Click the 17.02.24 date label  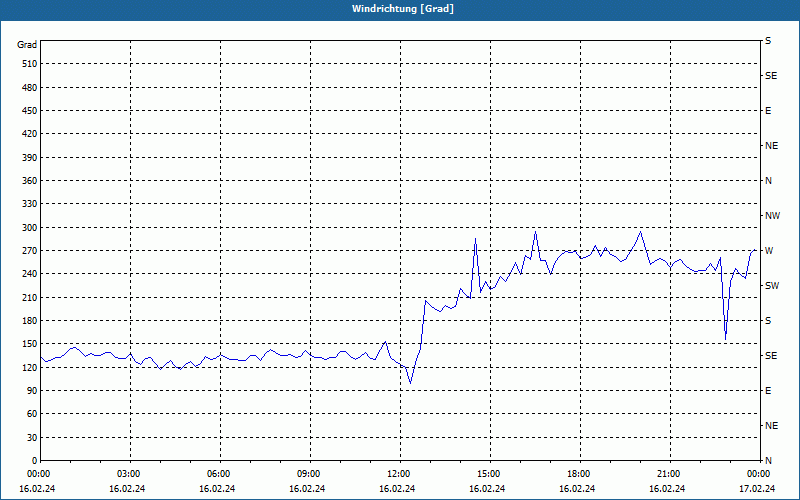[757, 489]
